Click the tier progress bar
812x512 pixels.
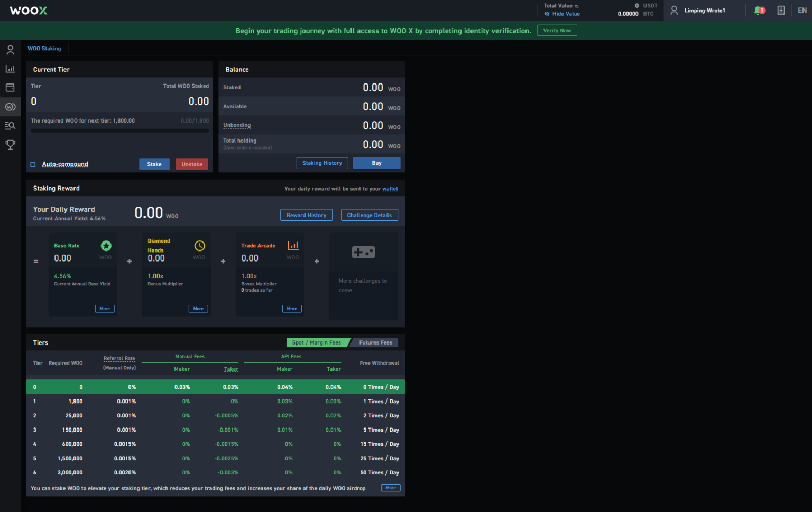119,131
